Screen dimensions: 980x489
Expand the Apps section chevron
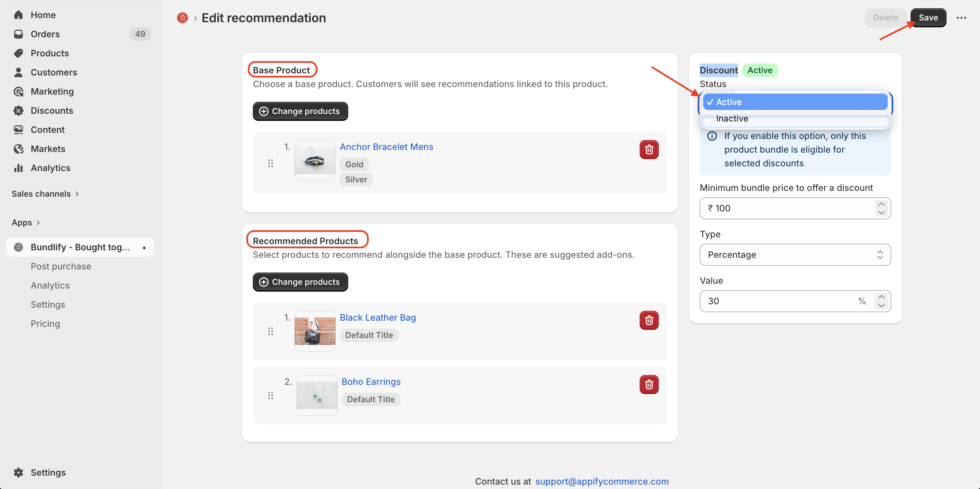[38, 222]
